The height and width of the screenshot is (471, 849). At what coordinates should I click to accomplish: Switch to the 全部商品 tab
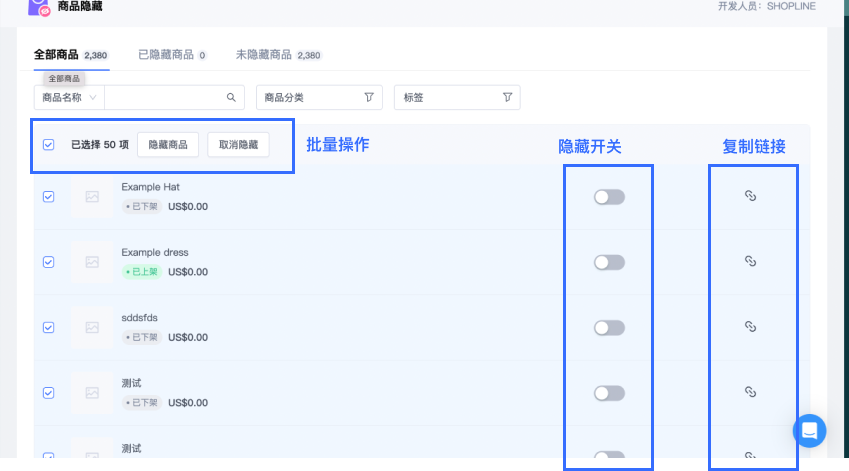click(x=71, y=55)
